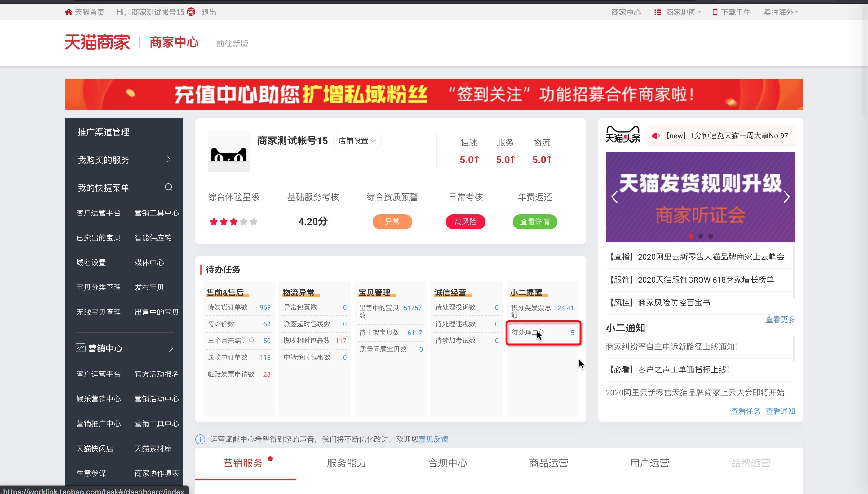
Task: Open 域名设置 sidebar item
Action: coord(91,262)
